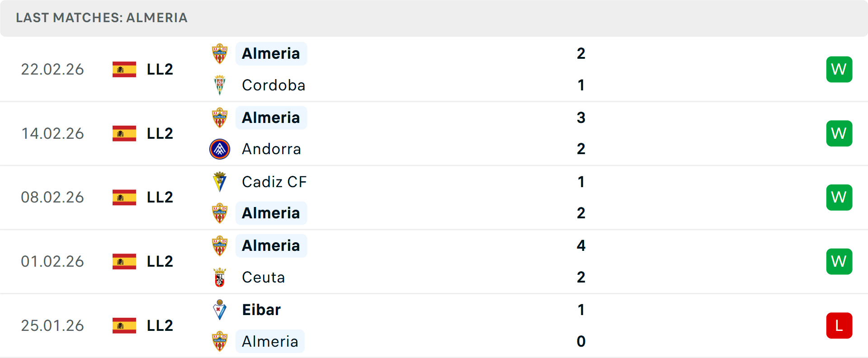Click the Cordoba club crest icon
The image size is (868, 358).
click(220, 85)
